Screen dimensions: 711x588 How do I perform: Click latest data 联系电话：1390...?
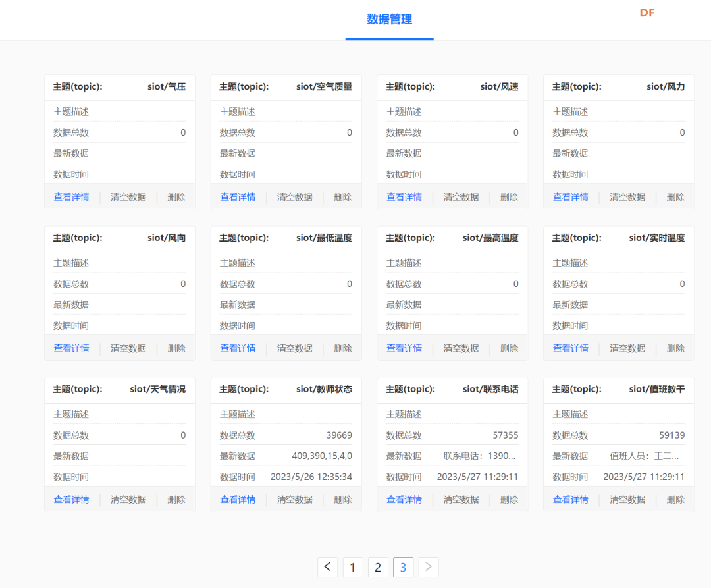[480, 456]
